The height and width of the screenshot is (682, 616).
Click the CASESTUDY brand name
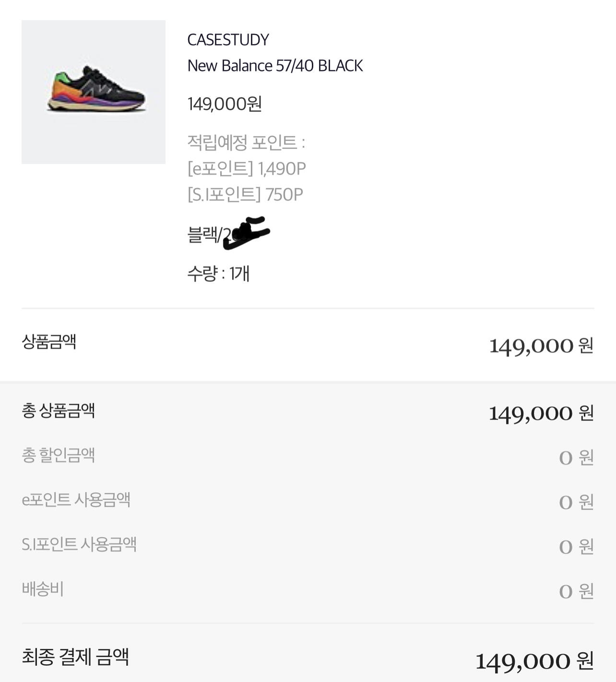[228, 40]
